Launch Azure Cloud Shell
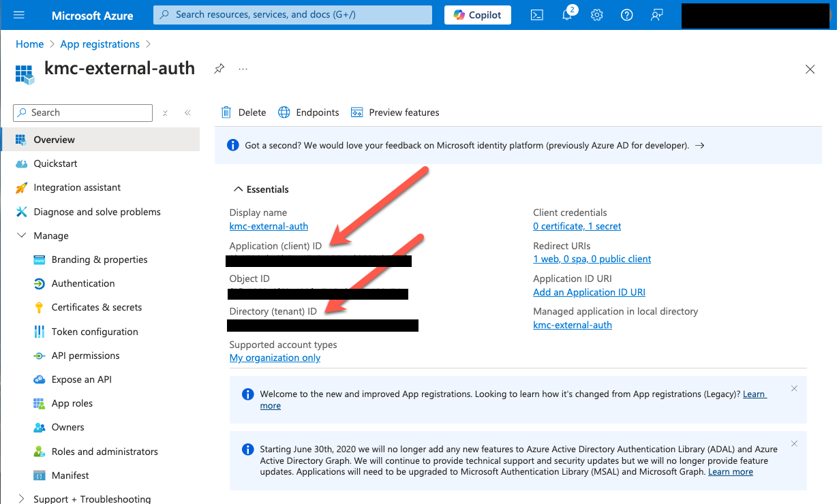The image size is (837, 504). (536, 14)
